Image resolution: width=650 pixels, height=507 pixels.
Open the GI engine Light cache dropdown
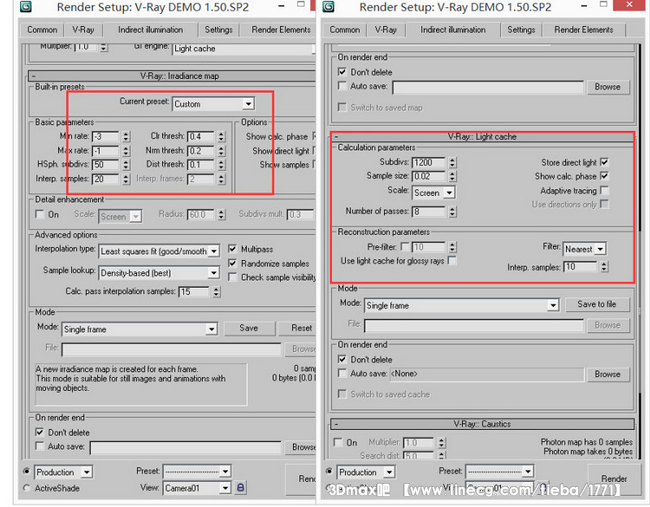[244, 49]
